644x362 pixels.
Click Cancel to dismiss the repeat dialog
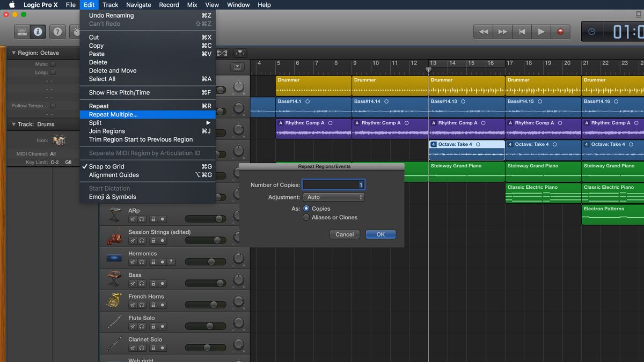[x=345, y=234]
